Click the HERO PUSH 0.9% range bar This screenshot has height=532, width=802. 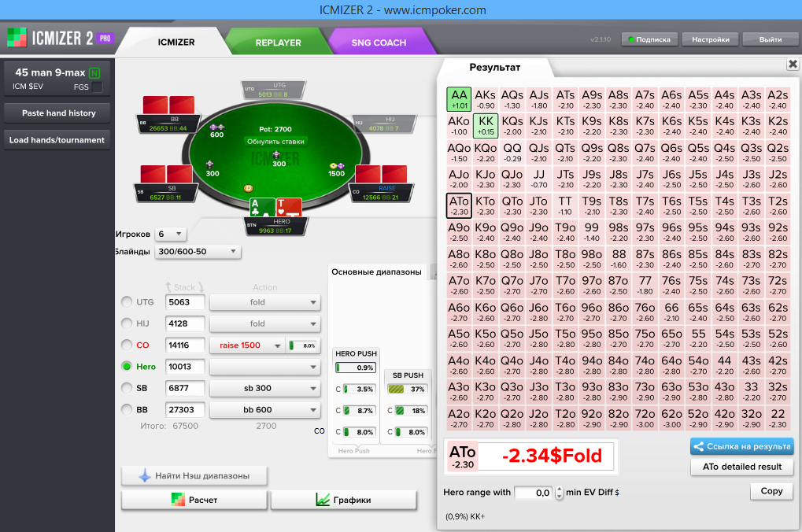click(x=356, y=368)
